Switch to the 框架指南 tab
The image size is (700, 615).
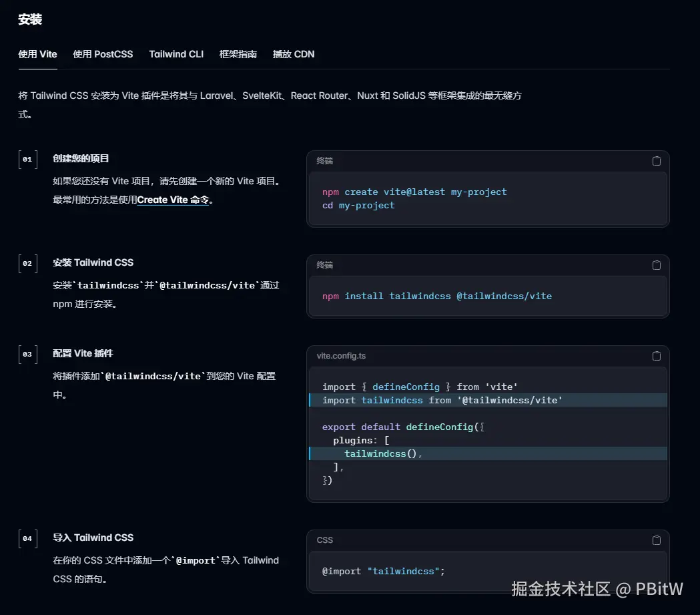[238, 54]
